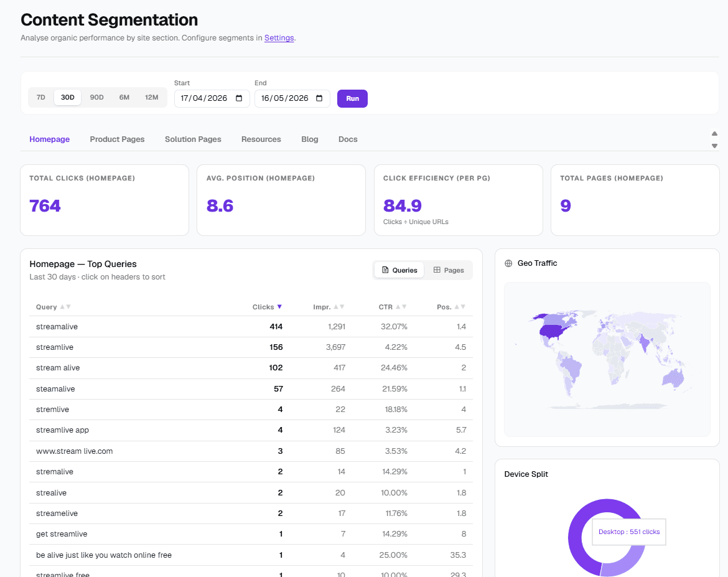Click the 3,697 impressions value
Screen dimensions: 728x577
coord(335,347)
